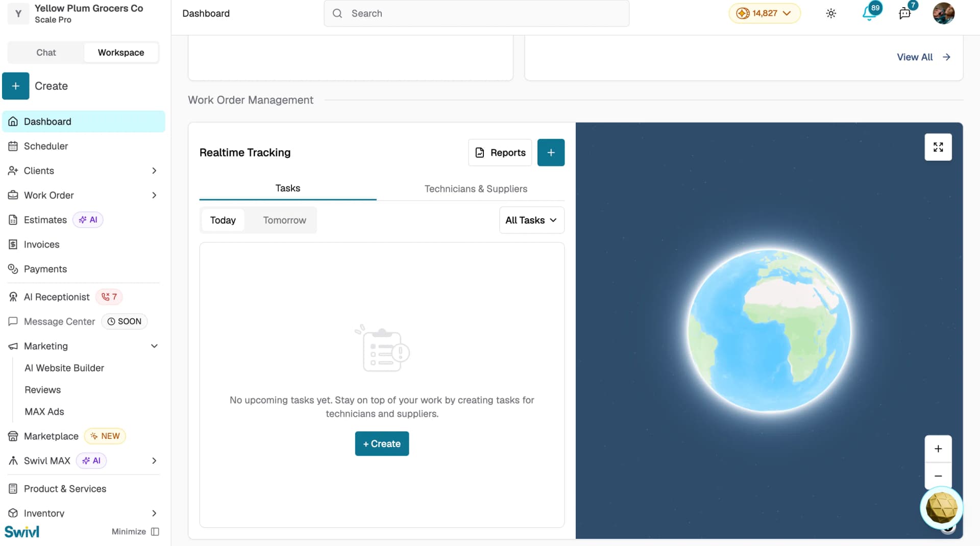Viewport: 980px width, 546px height.
Task: Add new item with Realtime Tracking plus button
Action: [551, 153]
